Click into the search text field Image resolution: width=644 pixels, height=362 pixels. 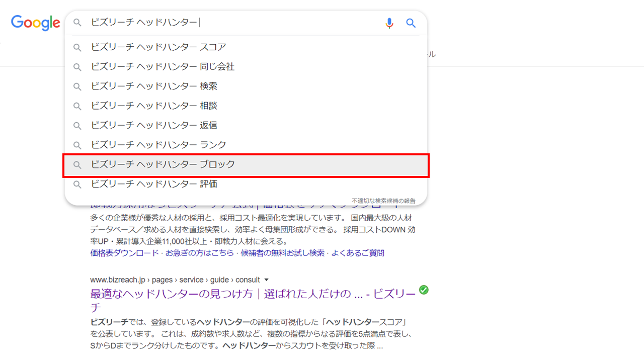(234, 23)
